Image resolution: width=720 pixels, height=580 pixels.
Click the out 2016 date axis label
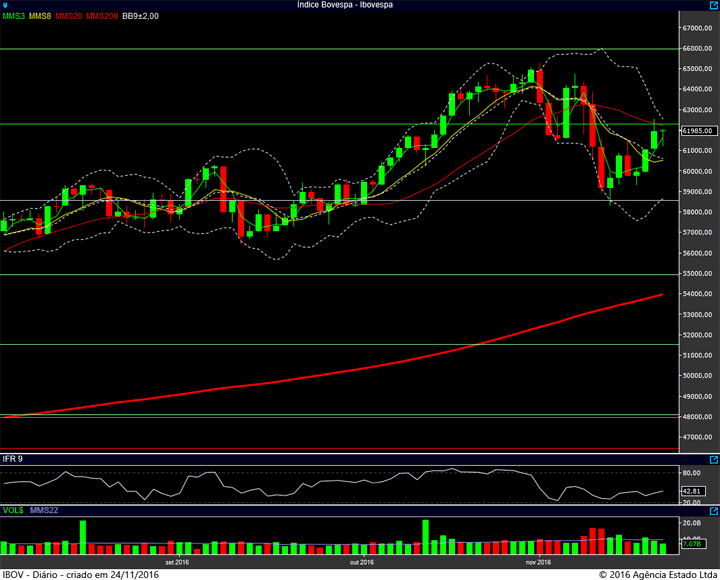[x=362, y=562]
